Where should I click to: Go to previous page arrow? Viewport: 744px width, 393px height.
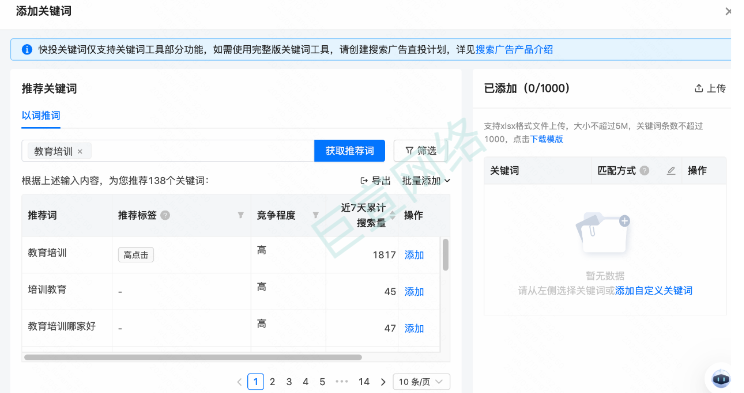pos(239,382)
